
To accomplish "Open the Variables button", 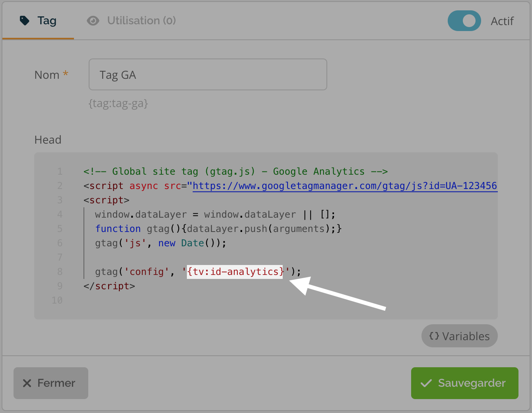I will [459, 336].
